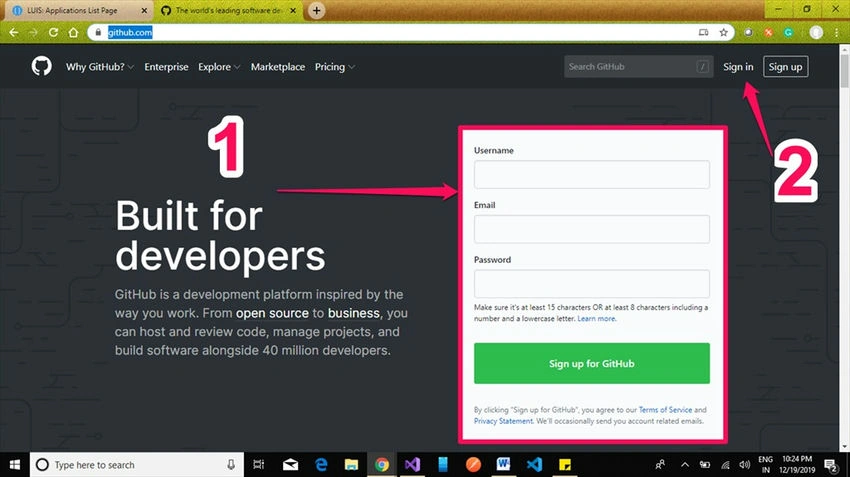The width and height of the screenshot is (850, 477).
Task: Open Sticky Notes from taskbar
Action: pyautogui.click(x=564, y=465)
